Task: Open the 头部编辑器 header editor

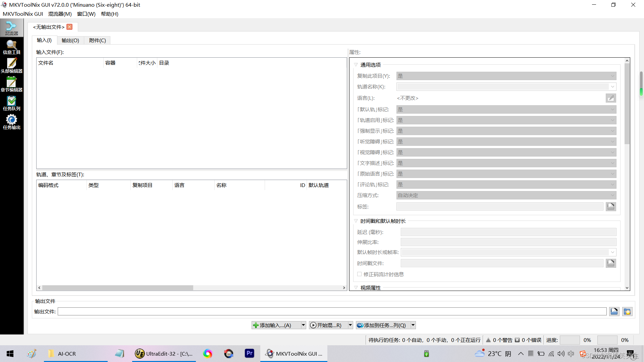Action: [x=11, y=66]
